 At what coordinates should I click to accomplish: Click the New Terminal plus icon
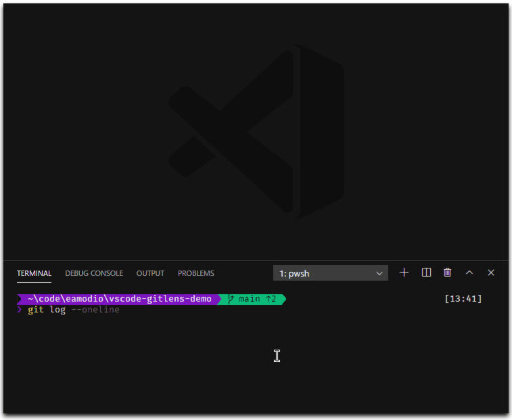pos(404,273)
